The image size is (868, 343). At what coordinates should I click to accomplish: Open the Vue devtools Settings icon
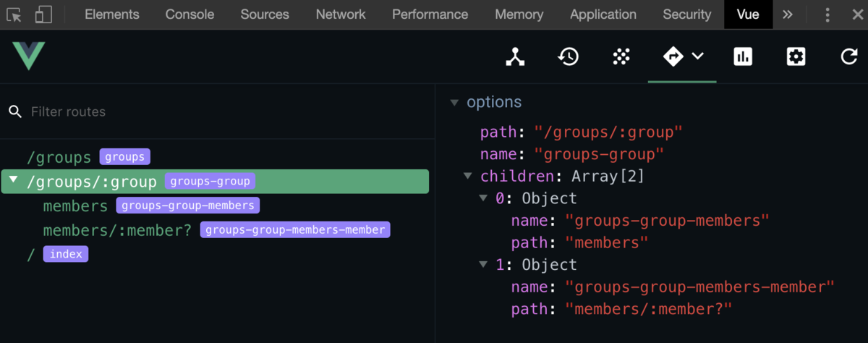(x=796, y=56)
